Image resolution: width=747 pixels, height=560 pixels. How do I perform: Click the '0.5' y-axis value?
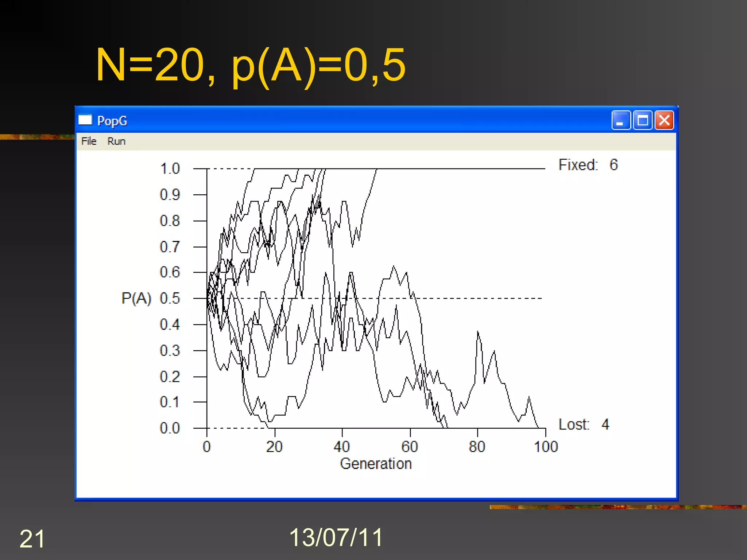170,298
